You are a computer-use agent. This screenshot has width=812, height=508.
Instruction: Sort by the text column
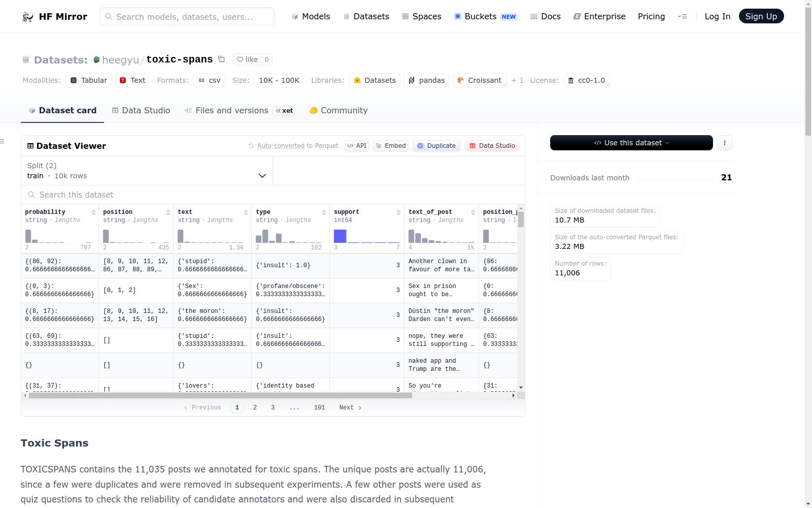[x=246, y=212]
